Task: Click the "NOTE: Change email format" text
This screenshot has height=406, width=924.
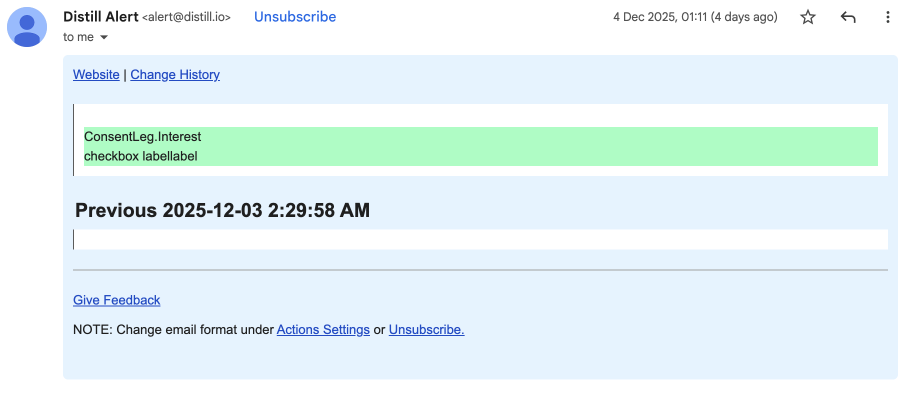Action: [172, 330]
